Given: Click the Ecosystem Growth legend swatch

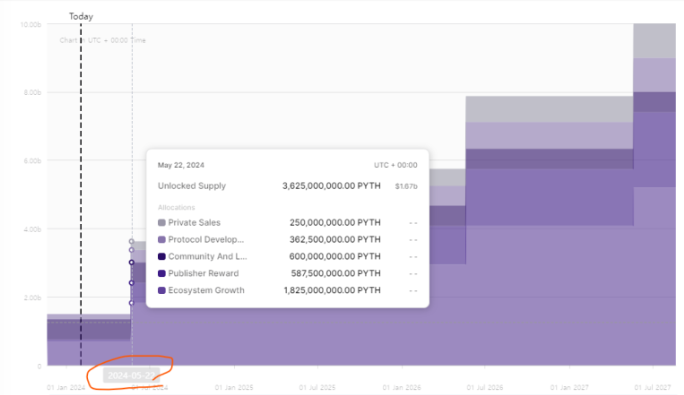Looking at the screenshot, I should coord(161,290).
